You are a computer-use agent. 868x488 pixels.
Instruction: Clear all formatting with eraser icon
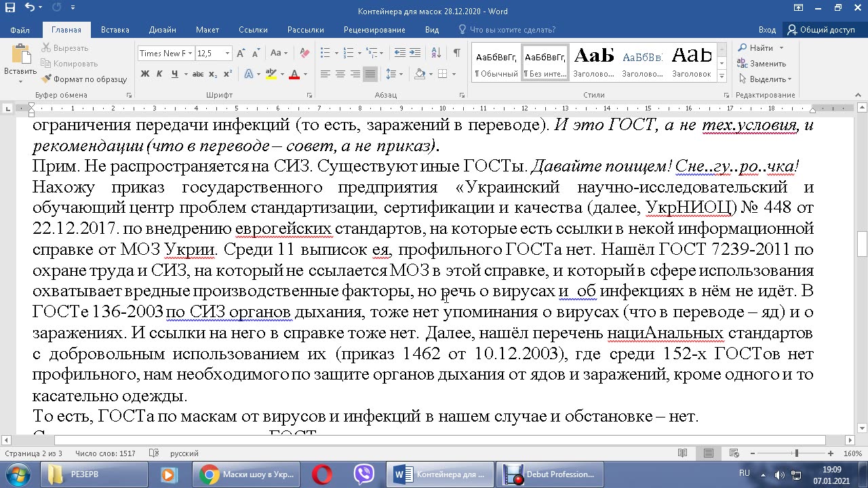304,53
